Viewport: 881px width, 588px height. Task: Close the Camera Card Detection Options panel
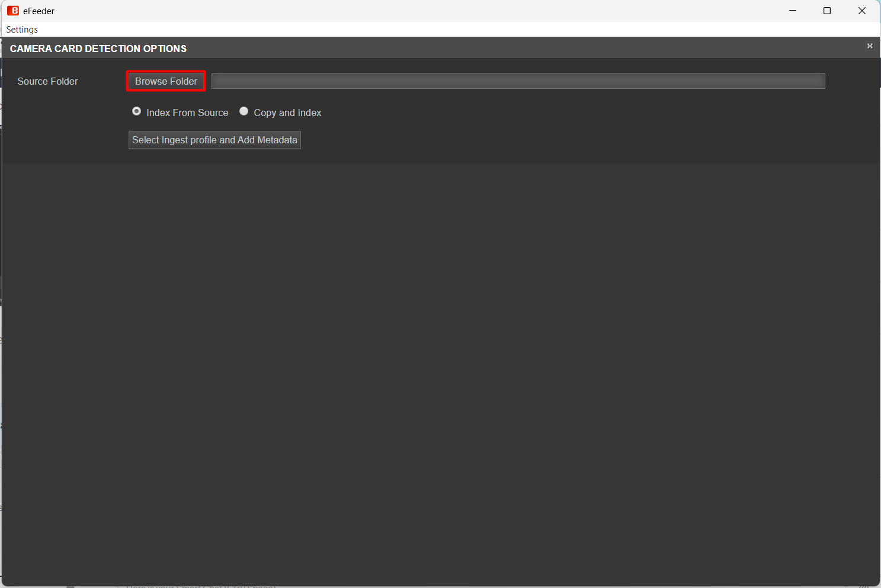point(870,46)
